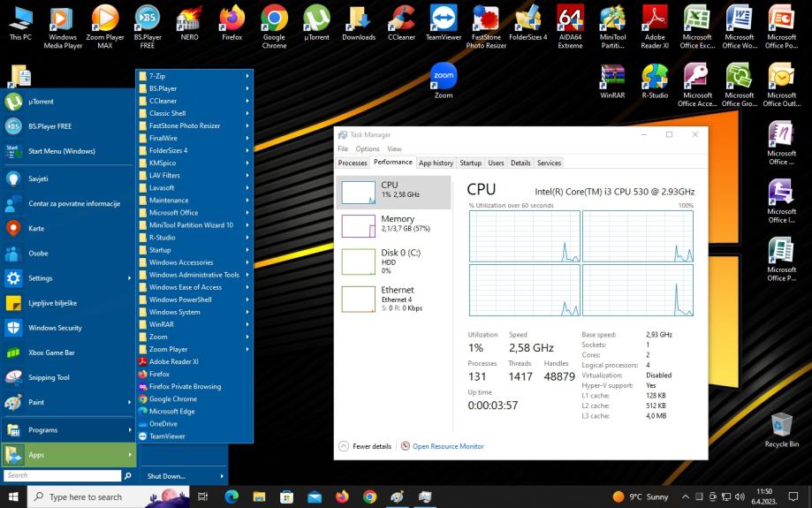Switch to the Processes tab

(353, 163)
